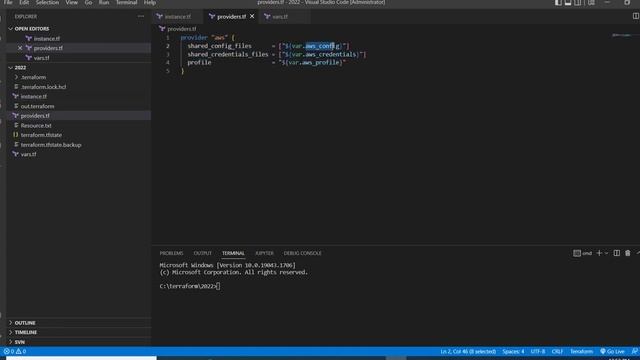Close providers.tf tab with its X
Image resolution: width=640 pixels, height=360 pixels.
click(252, 16)
